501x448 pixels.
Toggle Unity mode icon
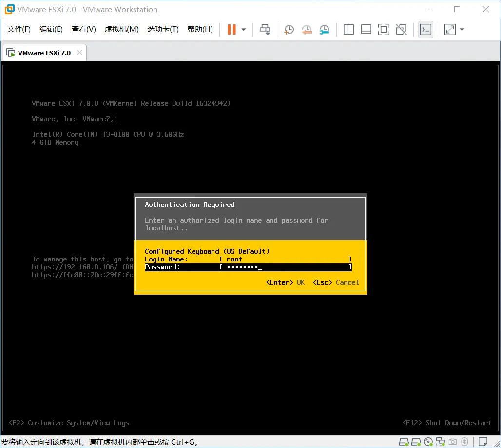(401, 29)
